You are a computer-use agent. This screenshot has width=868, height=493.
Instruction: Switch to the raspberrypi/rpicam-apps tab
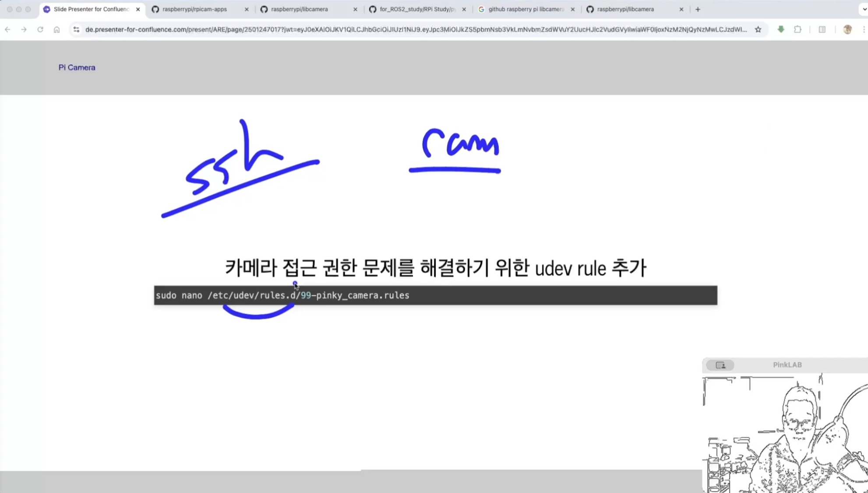[194, 9]
